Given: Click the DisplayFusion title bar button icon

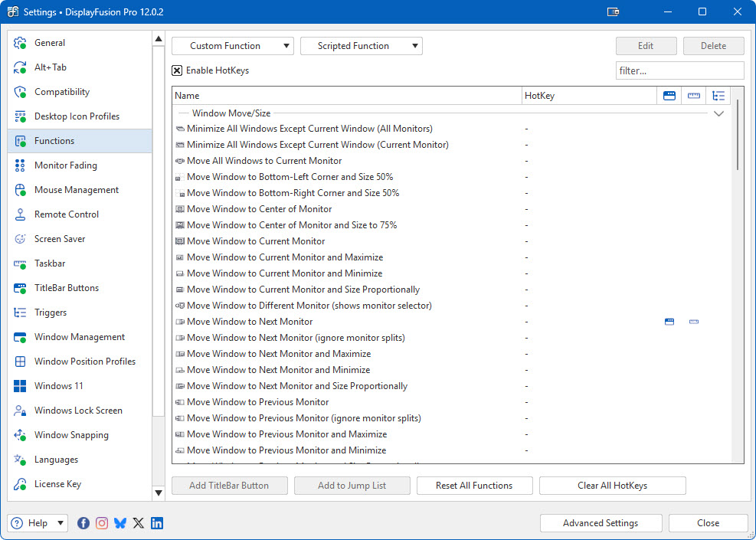Looking at the screenshot, I should (613, 11).
